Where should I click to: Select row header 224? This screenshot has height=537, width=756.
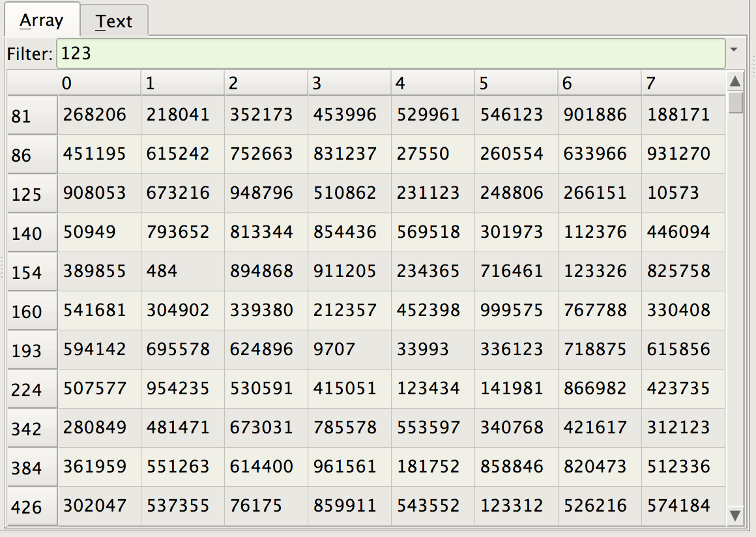point(33,388)
